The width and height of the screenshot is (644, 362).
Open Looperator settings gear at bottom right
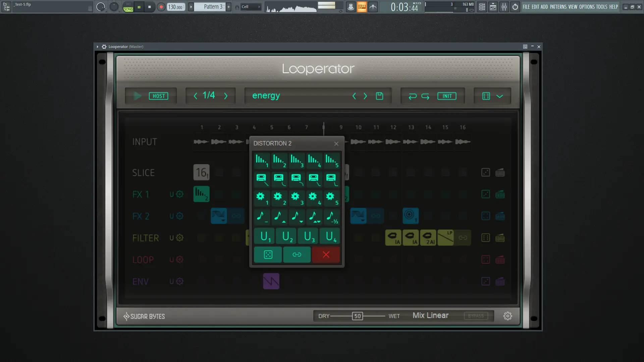click(507, 316)
